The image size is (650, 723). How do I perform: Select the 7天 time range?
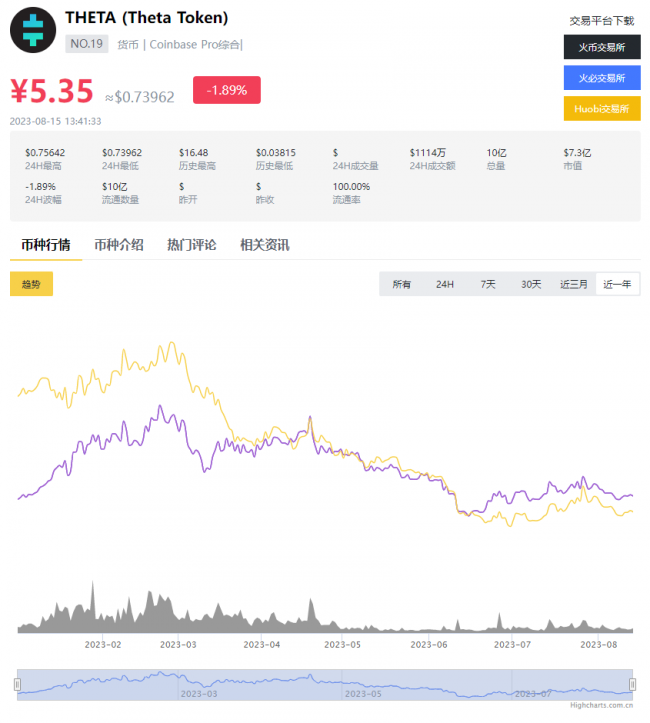tap(488, 284)
